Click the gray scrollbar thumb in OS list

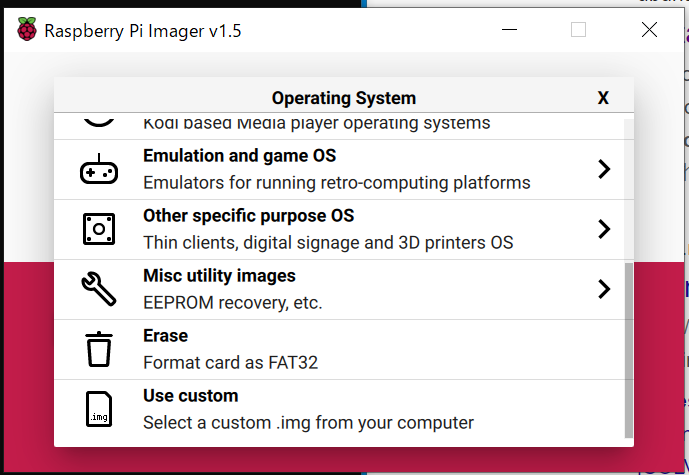click(629, 350)
